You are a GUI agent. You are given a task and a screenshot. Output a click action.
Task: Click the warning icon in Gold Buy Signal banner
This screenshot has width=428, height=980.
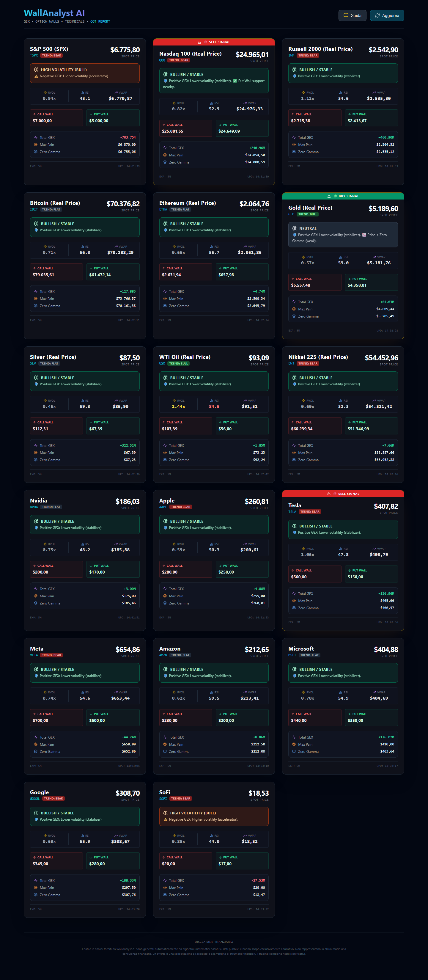click(x=329, y=196)
